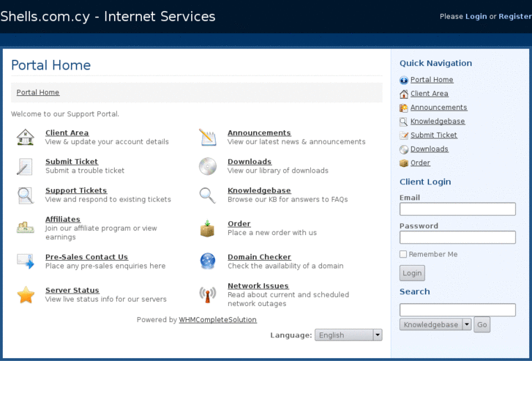
Task: Enable the Remember Me checkbox
Action: point(403,254)
